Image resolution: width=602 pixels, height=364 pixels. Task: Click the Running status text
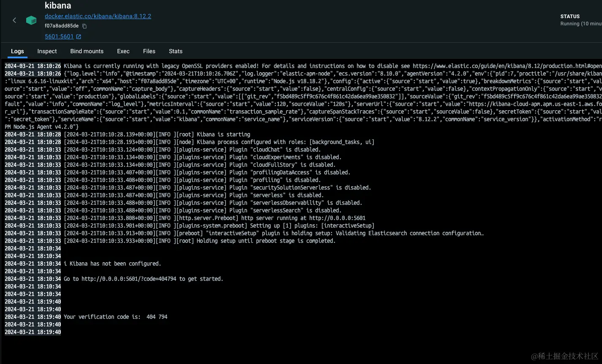coord(581,24)
